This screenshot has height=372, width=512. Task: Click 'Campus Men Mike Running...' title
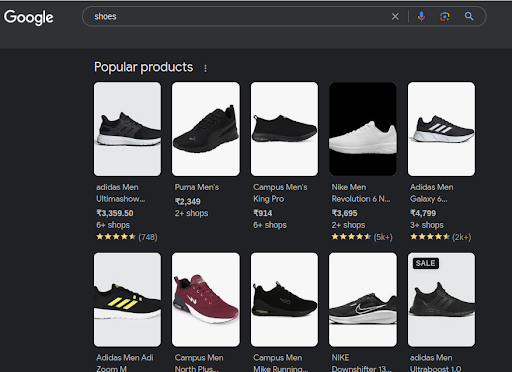281,363
